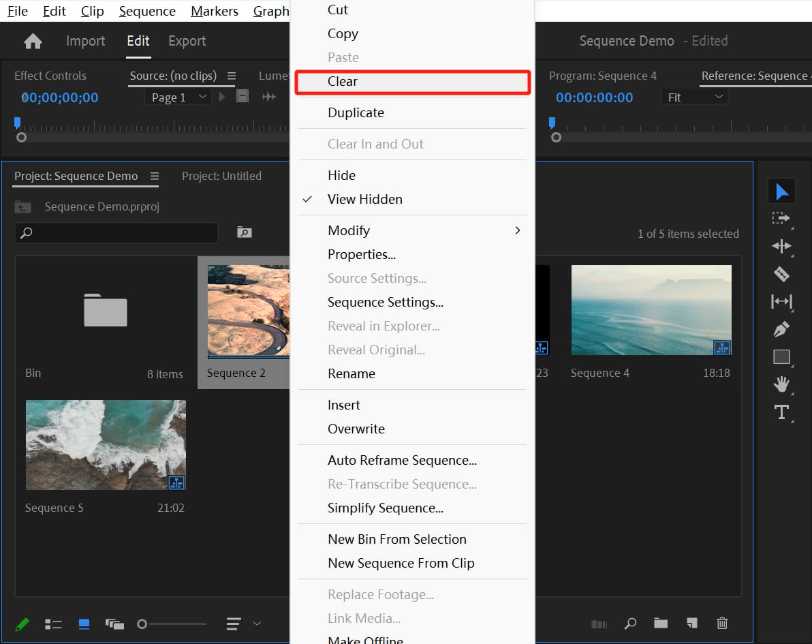Image resolution: width=812 pixels, height=644 pixels.
Task: Switch to List View in Project panel
Action: [53, 624]
